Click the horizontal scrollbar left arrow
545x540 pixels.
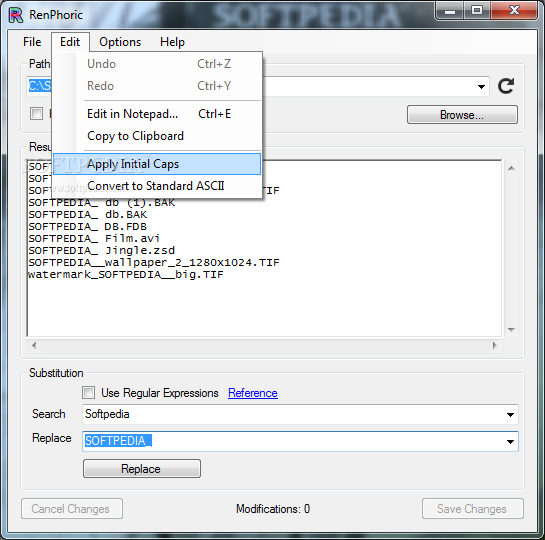(x=34, y=345)
